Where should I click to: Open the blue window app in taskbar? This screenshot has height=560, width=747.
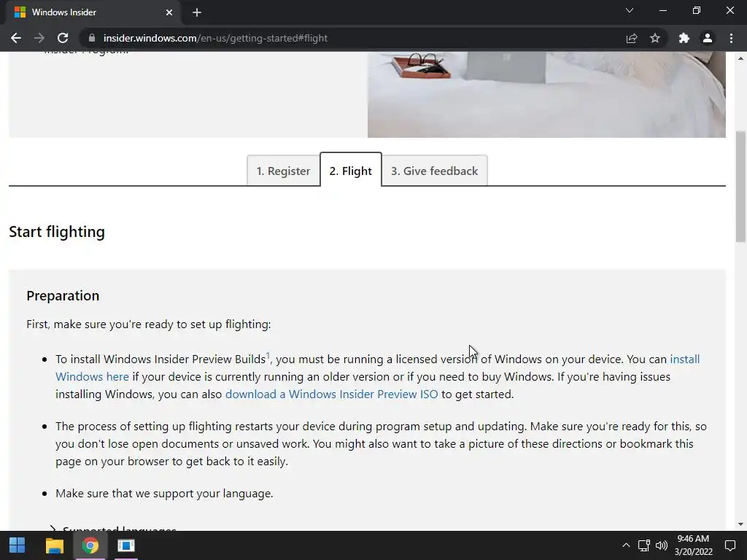tap(126, 545)
